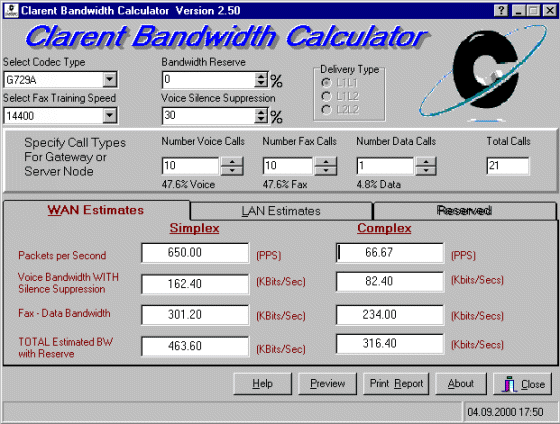Click 'Voice Bandwidth WITH Silence Suppression' label
This screenshot has width=560, height=424.
[x=68, y=283]
